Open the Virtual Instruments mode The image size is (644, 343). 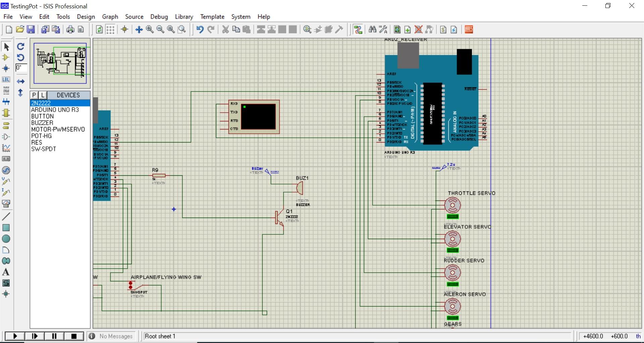[x=6, y=204]
